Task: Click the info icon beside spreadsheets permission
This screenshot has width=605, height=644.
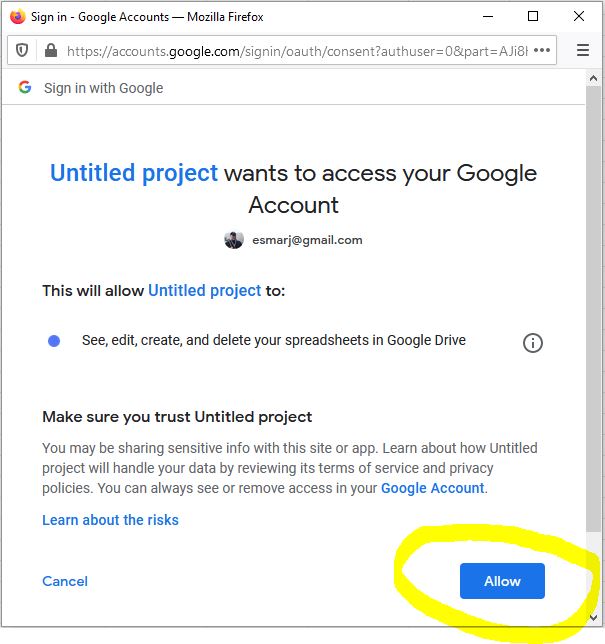Action: (533, 343)
